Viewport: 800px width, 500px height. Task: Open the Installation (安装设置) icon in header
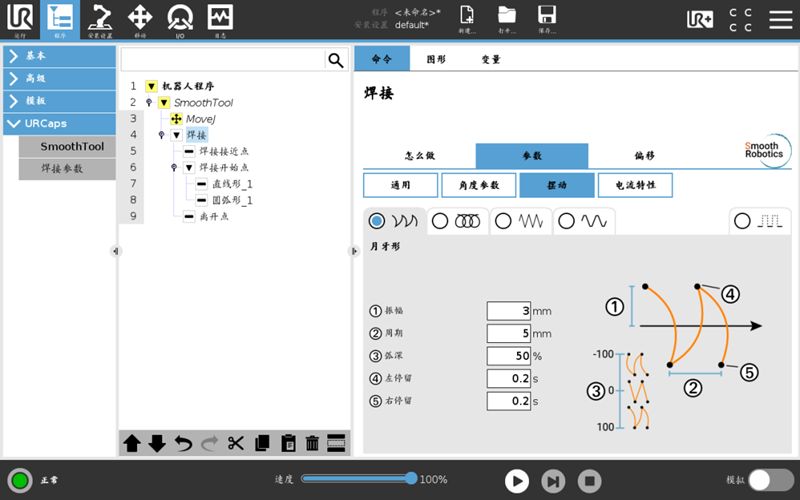tap(100, 18)
